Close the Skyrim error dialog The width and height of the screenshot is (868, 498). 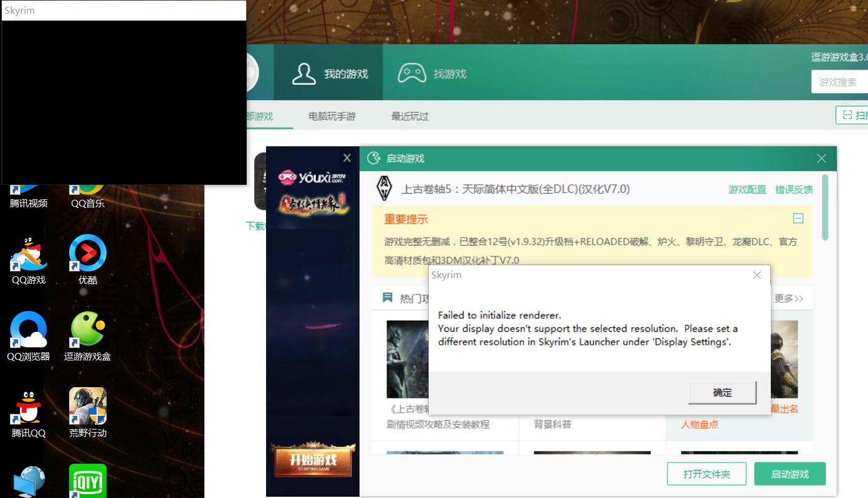coord(757,275)
